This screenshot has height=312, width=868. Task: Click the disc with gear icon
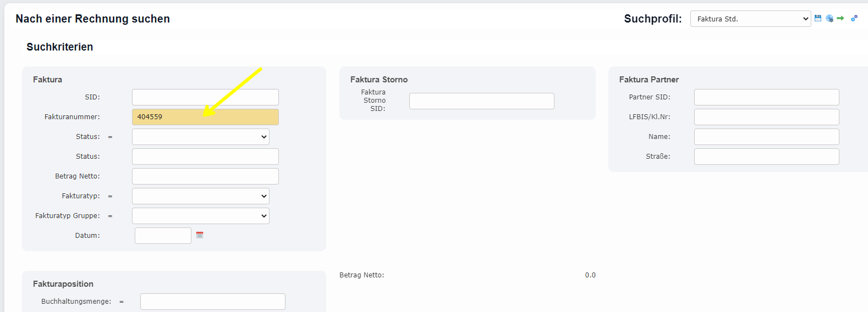(829, 19)
